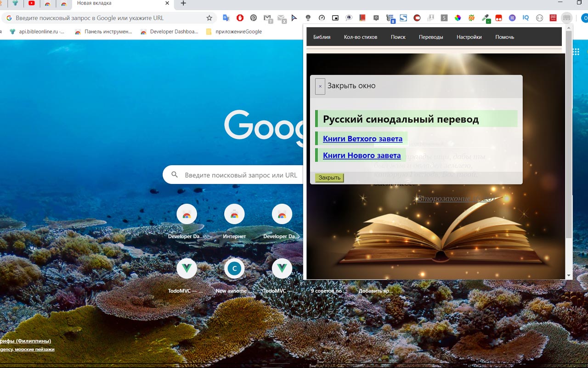Image resolution: width=588 pixels, height=368 pixels.
Task: Open the color wheel extension icon
Action: (458, 18)
